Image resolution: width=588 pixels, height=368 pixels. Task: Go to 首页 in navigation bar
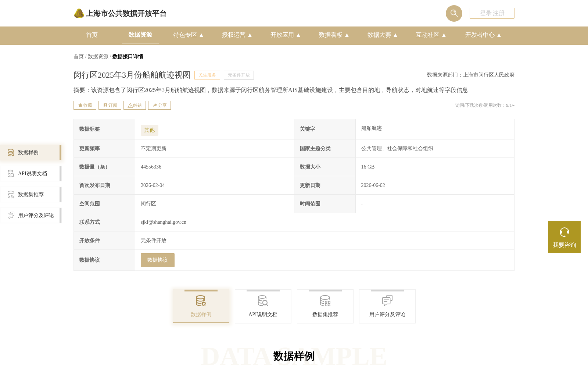pos(92,35)
